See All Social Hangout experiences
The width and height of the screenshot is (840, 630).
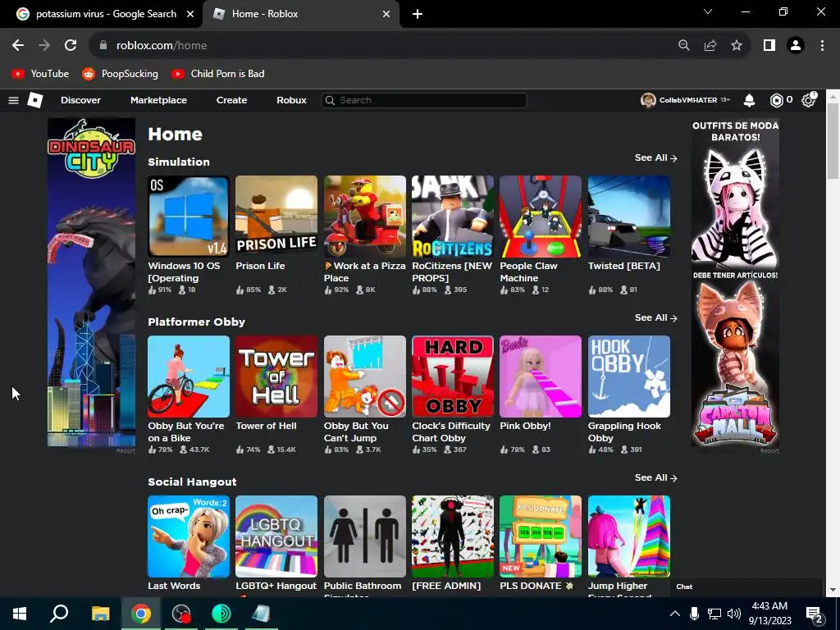(655, 478)
